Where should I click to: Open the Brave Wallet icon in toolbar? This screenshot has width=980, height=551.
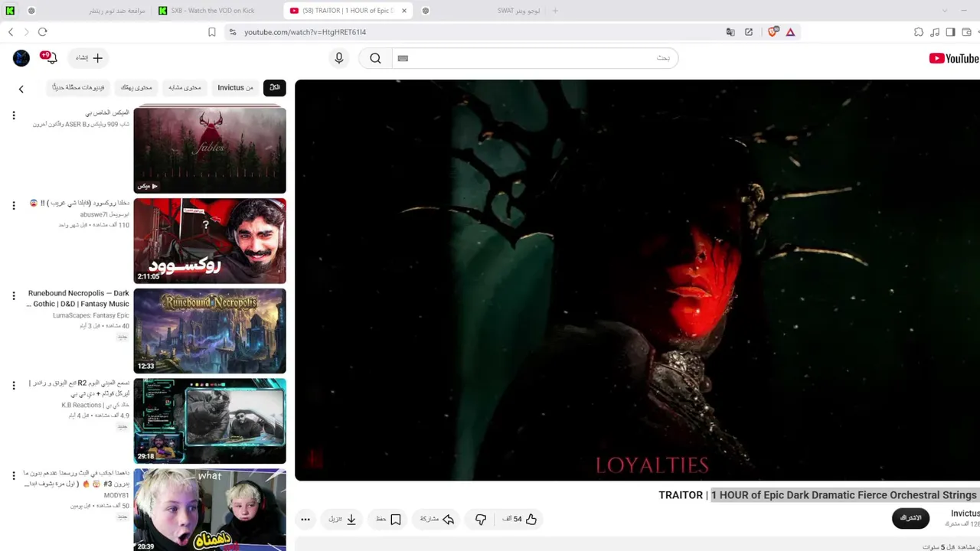tap(967, 32)
